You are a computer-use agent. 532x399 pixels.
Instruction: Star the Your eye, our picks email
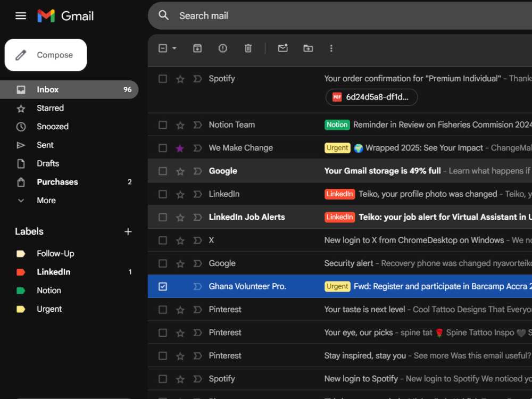pyautogui.click(x=180, y=333)
